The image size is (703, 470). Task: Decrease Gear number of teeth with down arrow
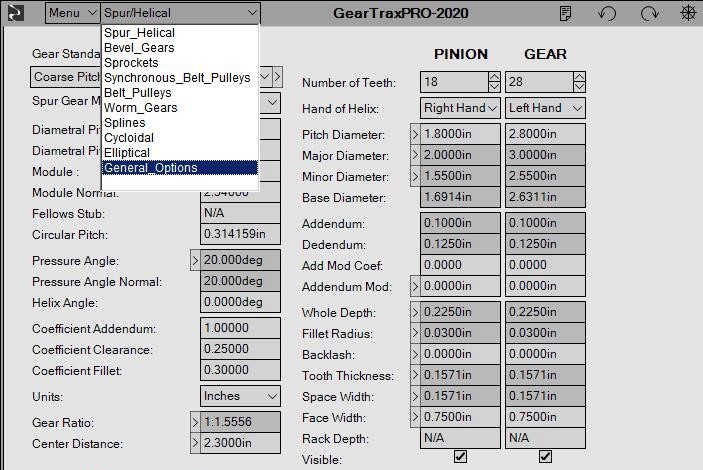coord(579,87)
